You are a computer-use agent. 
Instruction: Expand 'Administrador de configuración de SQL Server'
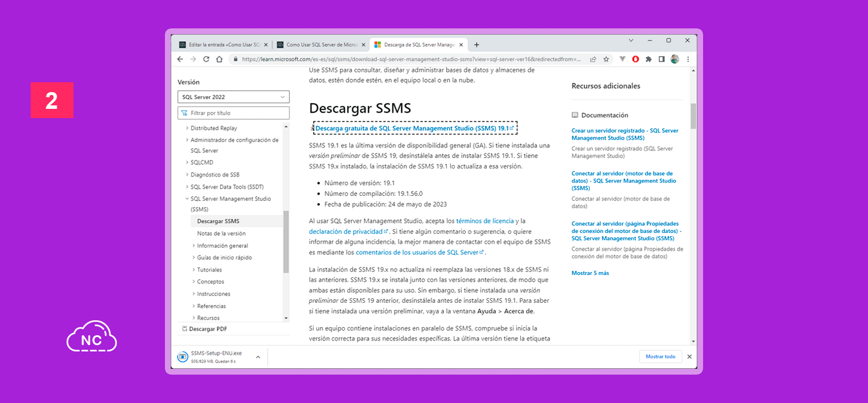[187, 140]
